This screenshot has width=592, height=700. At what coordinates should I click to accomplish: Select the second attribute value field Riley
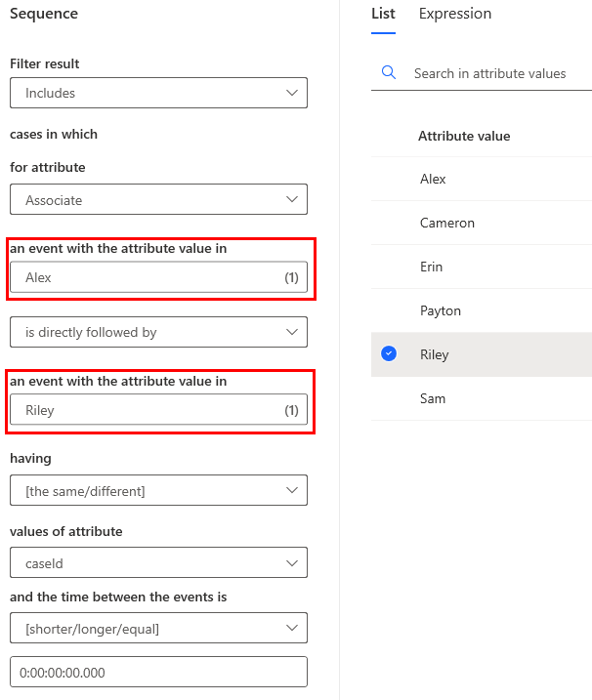click(158, 409)
